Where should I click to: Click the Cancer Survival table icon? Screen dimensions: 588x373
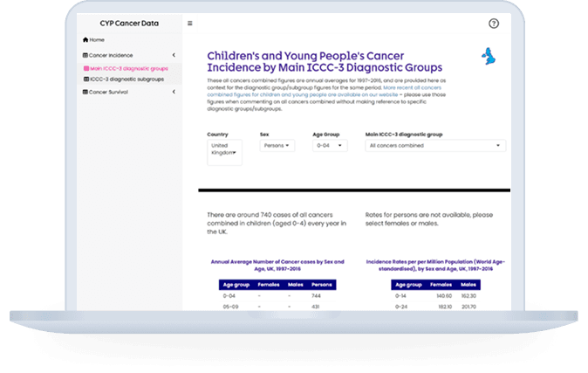point(85,92)
